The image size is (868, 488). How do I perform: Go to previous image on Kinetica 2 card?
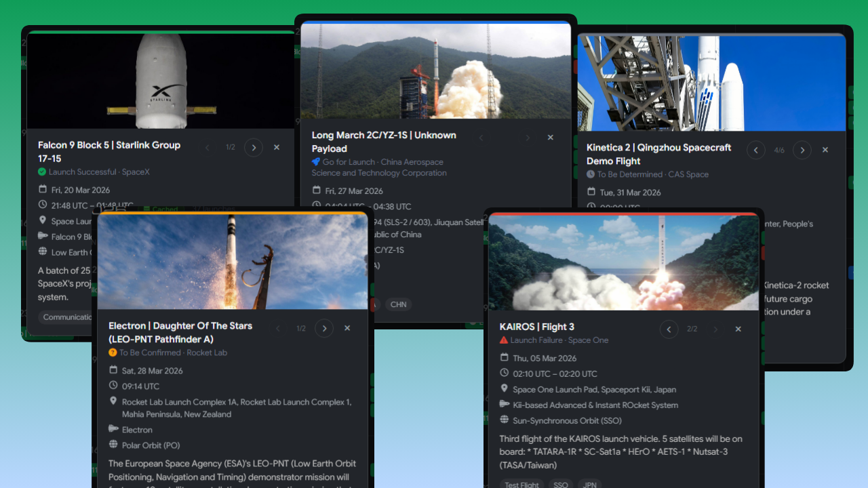point(756,150)
